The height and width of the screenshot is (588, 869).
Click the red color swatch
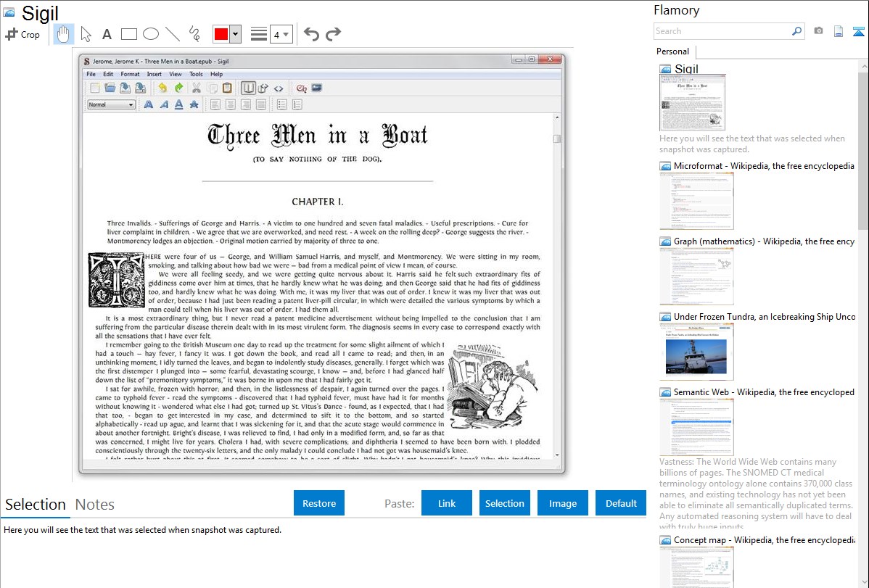pyautogui.click(x=221, y=34)
